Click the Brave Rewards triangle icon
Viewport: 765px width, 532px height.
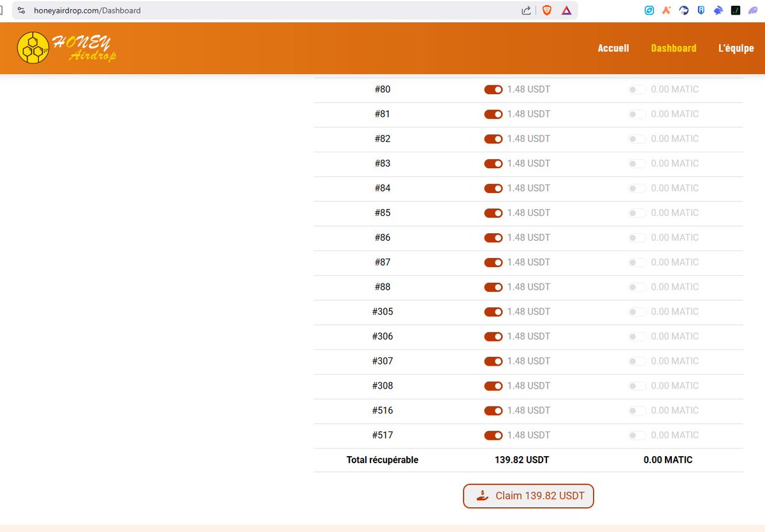(x=566, y=10)
